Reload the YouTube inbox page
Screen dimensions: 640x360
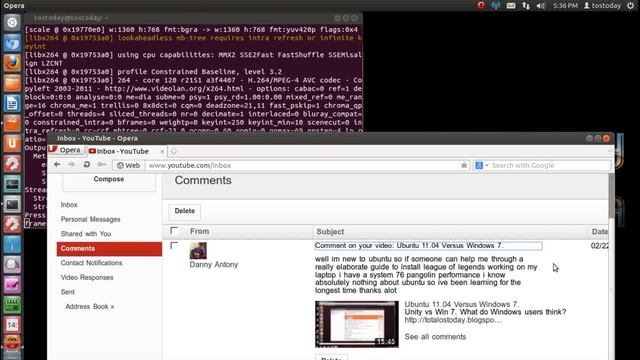(x=87, y=164)
